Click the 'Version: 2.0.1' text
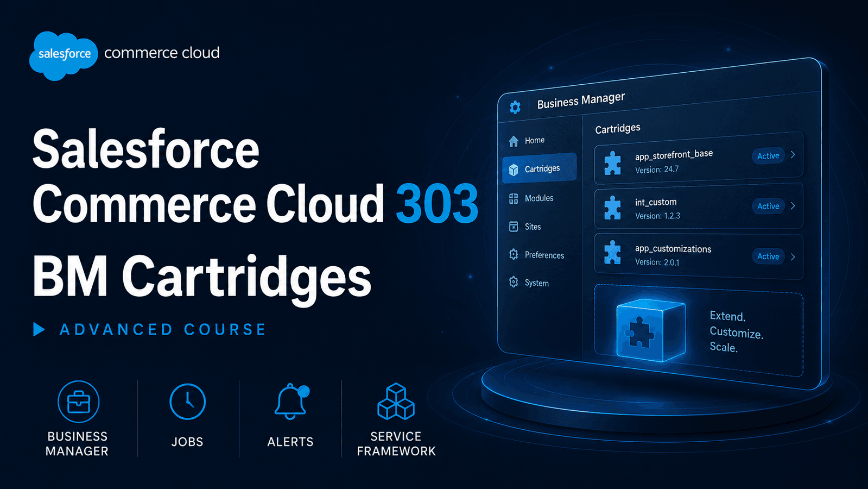 point(657,262)
